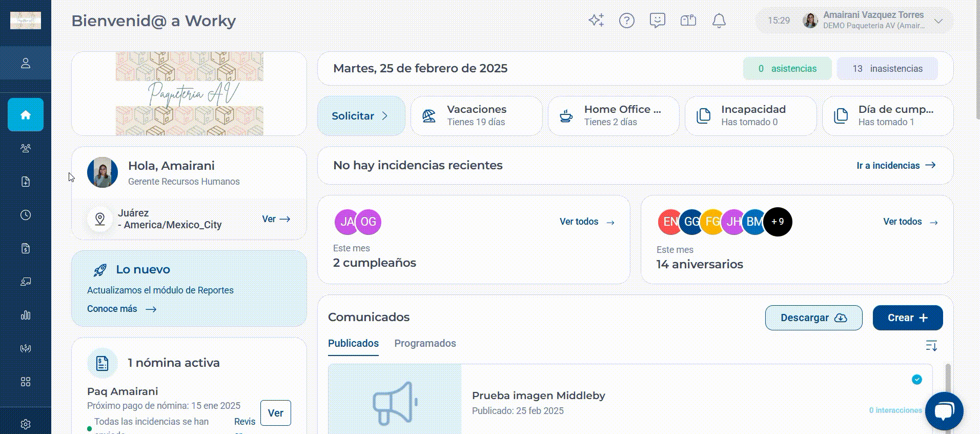Image resolution: width=980 pixels, height=434 pixels.
Task: Open the Vacaciones card
Action: point(477,116)
